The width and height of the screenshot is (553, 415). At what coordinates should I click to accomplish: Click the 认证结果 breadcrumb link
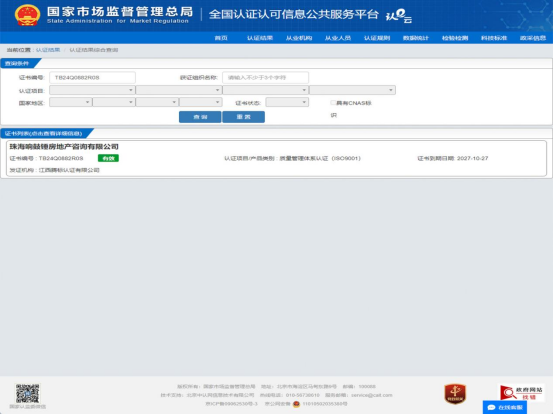coord(48,50)
